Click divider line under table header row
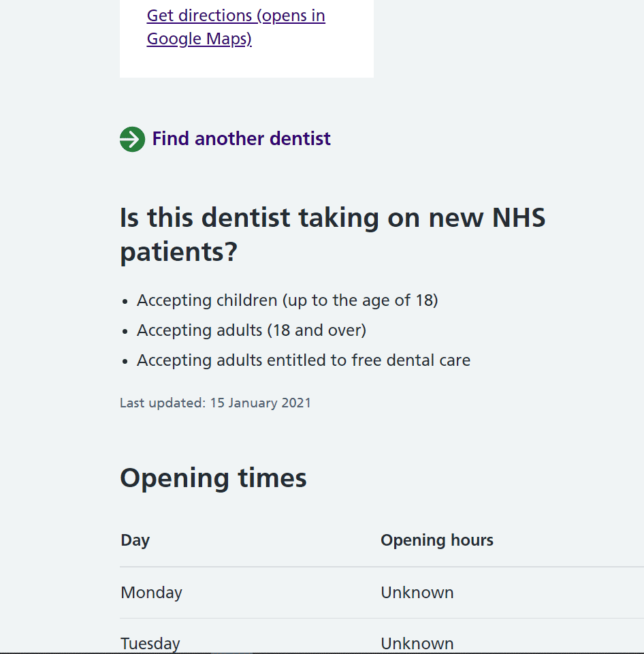 click(x=381, y=567)
